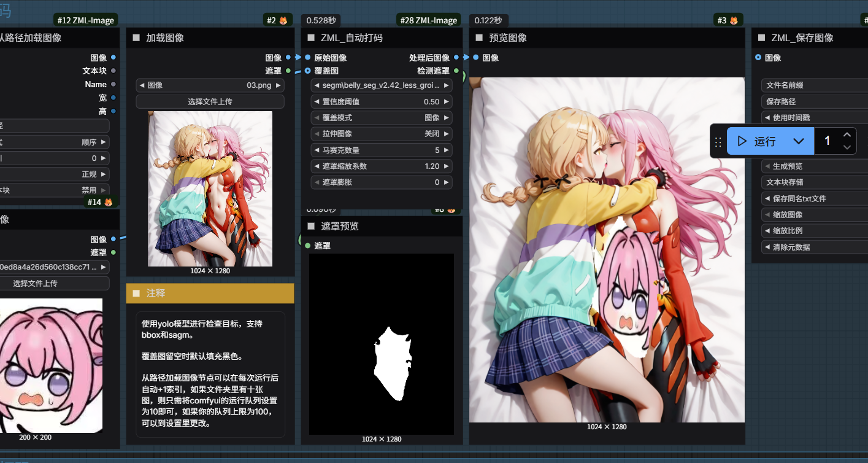Collapse the 加载图像 node via its title dot
868x463 pixels.
137,37
